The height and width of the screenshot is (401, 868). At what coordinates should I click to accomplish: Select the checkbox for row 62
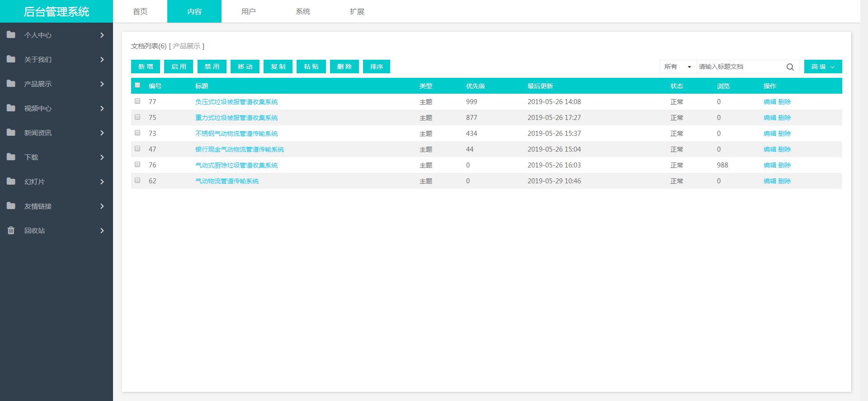(x=137, y=180)
